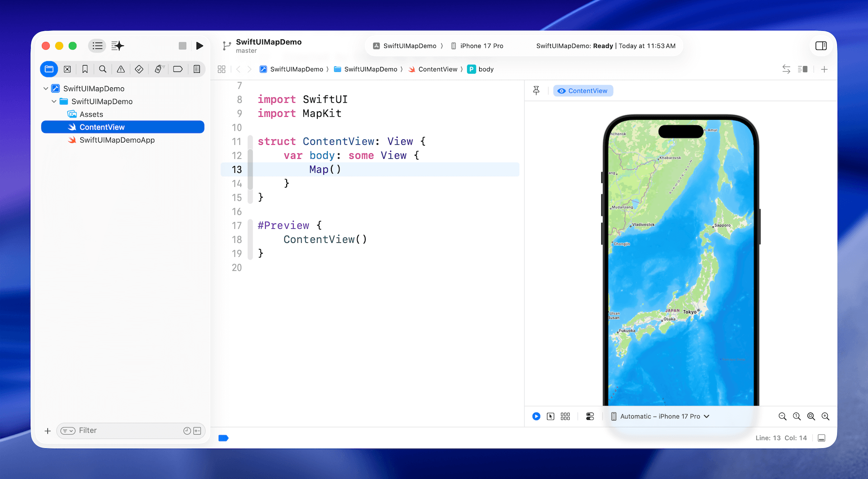Image resolution: width=868 pixels, height=479 pixels.
Task: Click the ContentView breadcrumb in jump bar
Action: tap(437, 69)
